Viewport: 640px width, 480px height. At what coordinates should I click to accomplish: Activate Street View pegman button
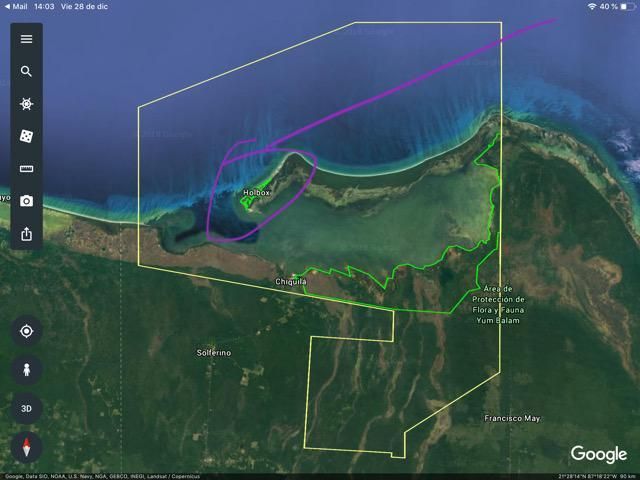27,370
